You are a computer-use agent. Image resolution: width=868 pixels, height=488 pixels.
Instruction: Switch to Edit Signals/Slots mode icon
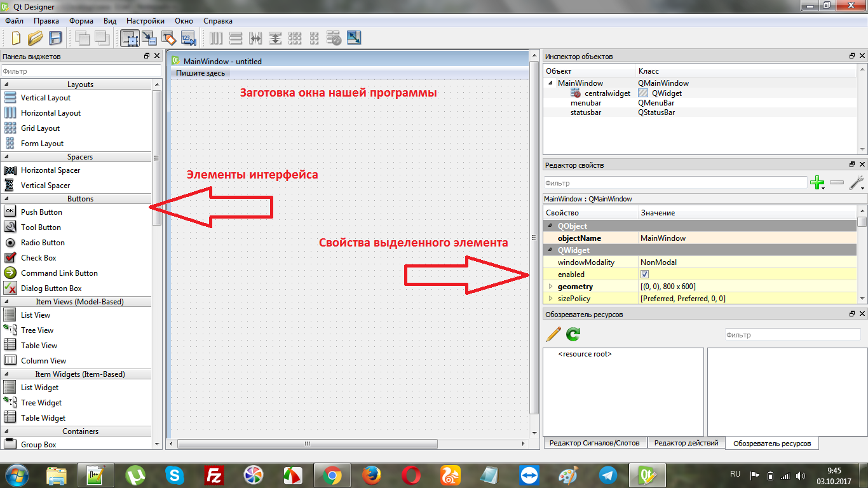[x=149, y=38]
